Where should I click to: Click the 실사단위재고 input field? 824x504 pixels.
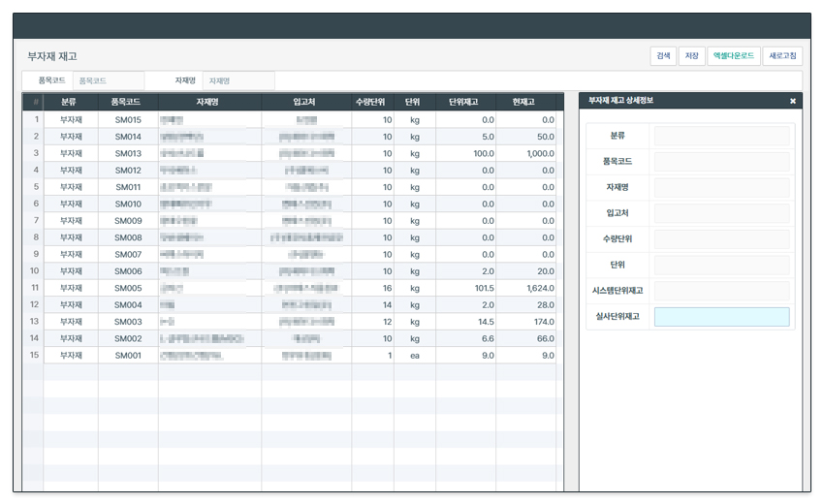click(x=721, y=317)
